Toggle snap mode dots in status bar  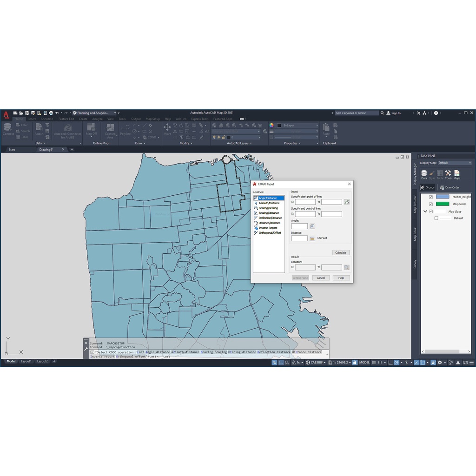(x=380, y=363)
